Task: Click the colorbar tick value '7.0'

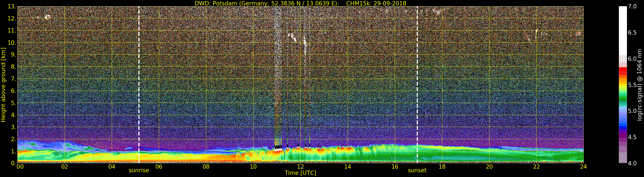Action: tap(632, 6)
